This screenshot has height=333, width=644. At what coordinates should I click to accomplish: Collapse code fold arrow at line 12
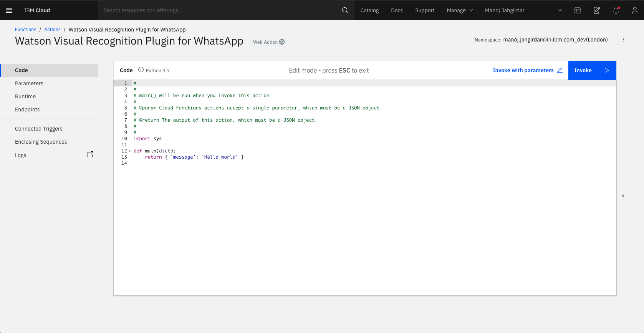pos(129,151)
